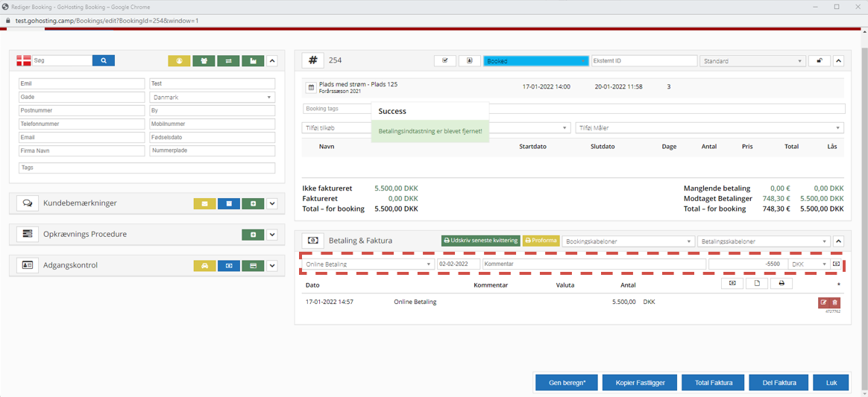868x397 pixels.
Task: Click the blue search magnifier button
Action: [x=104, y=60]
